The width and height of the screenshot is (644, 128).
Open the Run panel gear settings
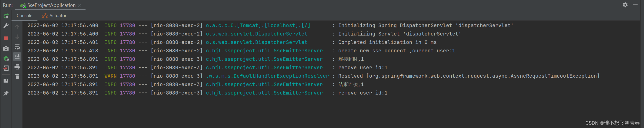tap(625, 5)
